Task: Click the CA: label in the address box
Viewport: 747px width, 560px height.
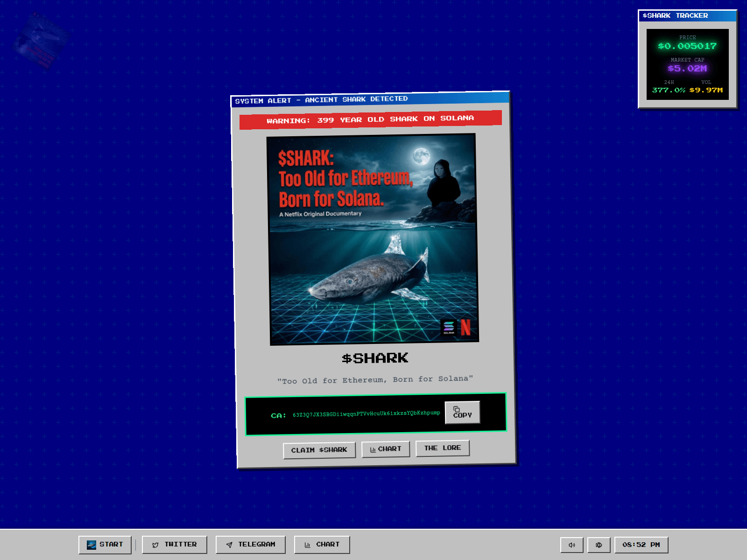Action: tap(279, 415)
